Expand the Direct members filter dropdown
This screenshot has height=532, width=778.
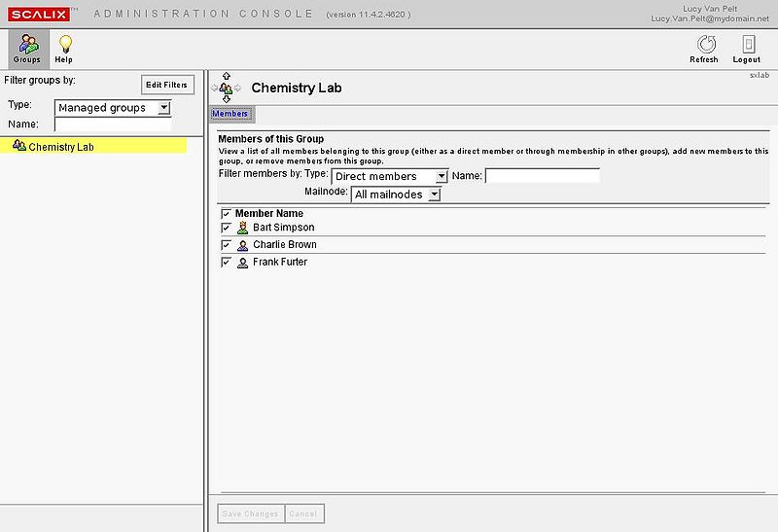(x=389, y=176)
